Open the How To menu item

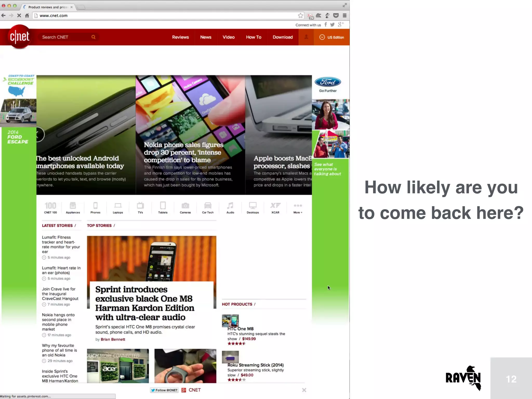pyautogui.click(x=254, y=37)
